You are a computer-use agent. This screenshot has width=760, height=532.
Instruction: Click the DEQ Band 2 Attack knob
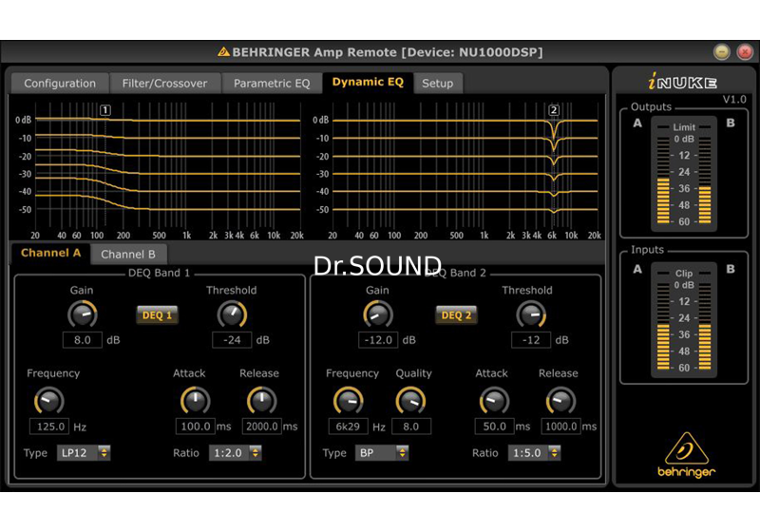point(494,401)
